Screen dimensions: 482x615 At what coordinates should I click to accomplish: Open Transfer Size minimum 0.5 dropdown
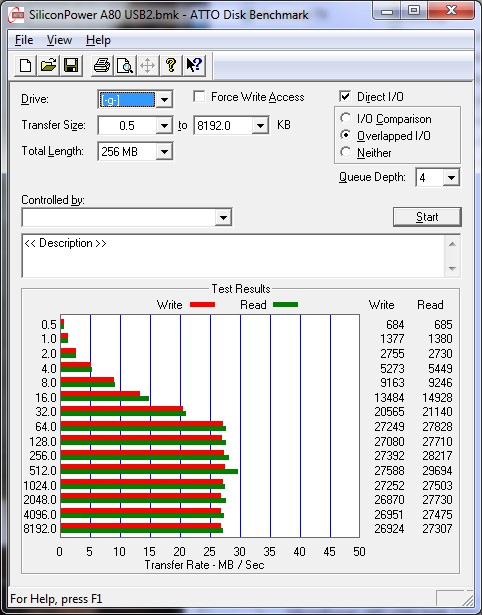(x=164, y=126)
